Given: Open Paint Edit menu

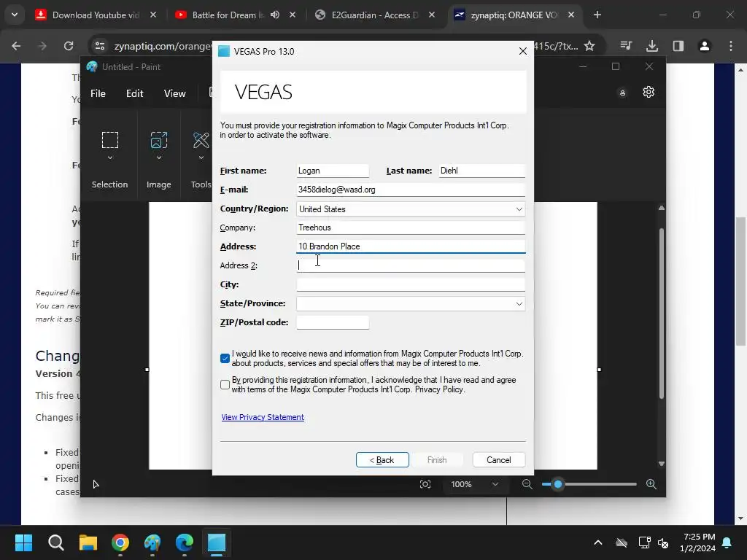Looking at the screenshot, I should 134,93.
